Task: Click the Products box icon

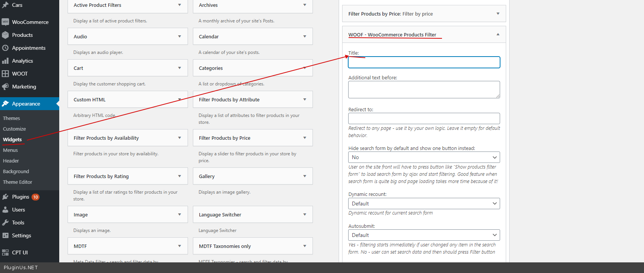Action: (x=5, y=35)
